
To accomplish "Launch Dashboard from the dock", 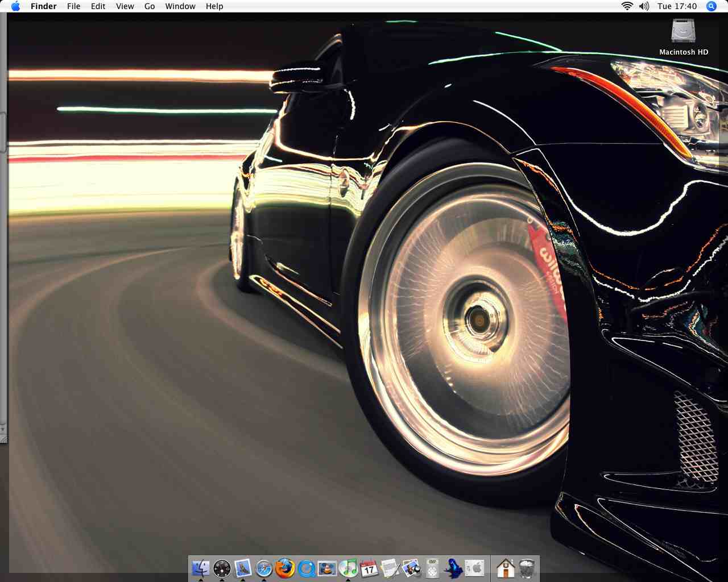I will pos(222,568).
